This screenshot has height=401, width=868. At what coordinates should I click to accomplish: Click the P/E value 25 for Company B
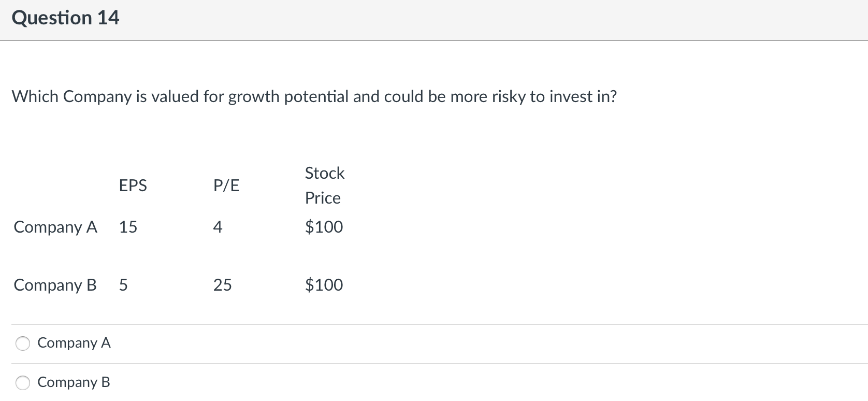tap(223, 285)
